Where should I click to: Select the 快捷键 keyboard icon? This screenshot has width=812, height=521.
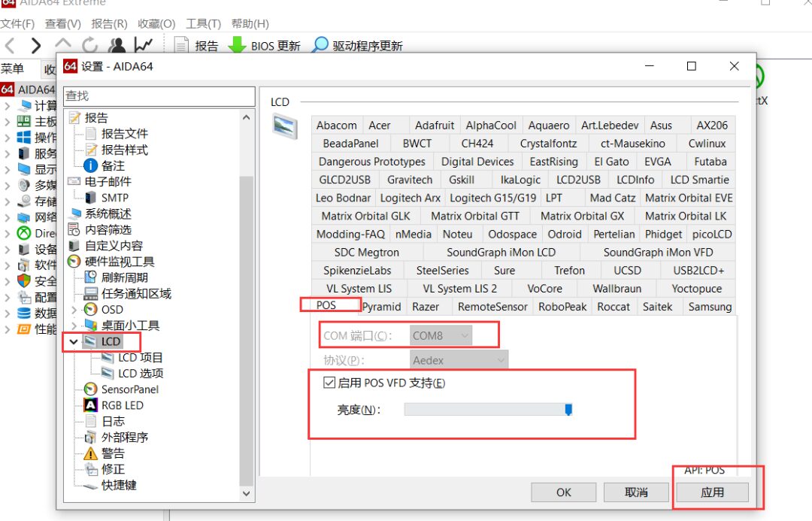(91, 486)
